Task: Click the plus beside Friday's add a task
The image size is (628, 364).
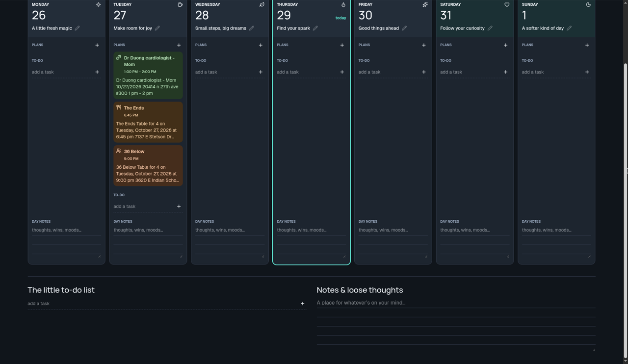Action: click(424, 72)
